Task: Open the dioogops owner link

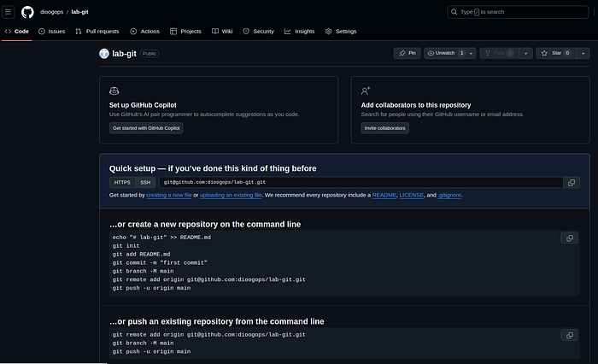Action: click(52, 12)
